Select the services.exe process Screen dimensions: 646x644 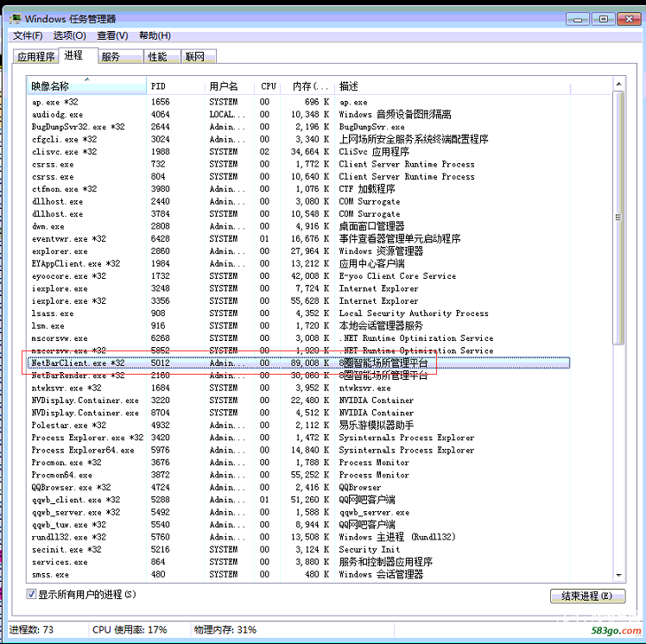pyautogui.click(x=299, y=562)
